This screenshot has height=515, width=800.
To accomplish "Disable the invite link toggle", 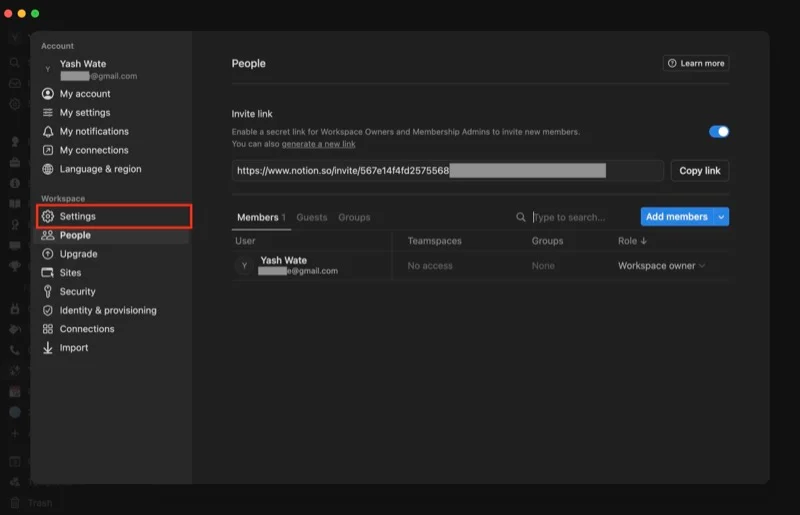I will point(718,132).
